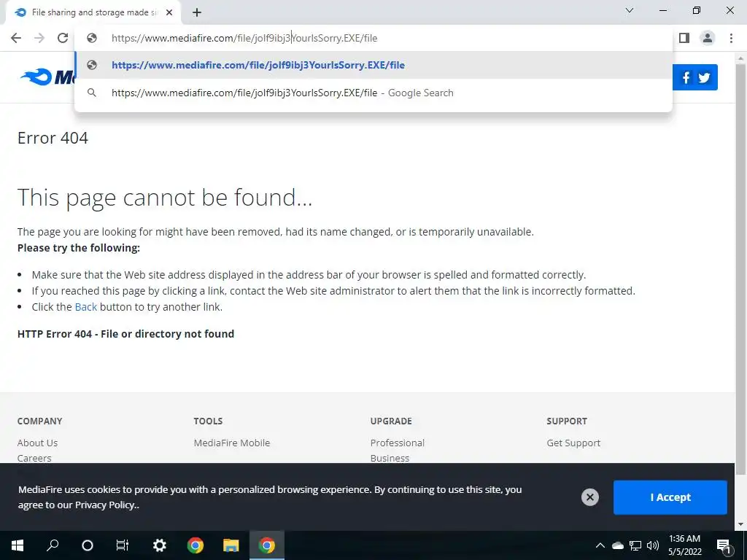Open the Chrome profile avatar
This screenshot has width=747, height=560.
tap(708, 38)
